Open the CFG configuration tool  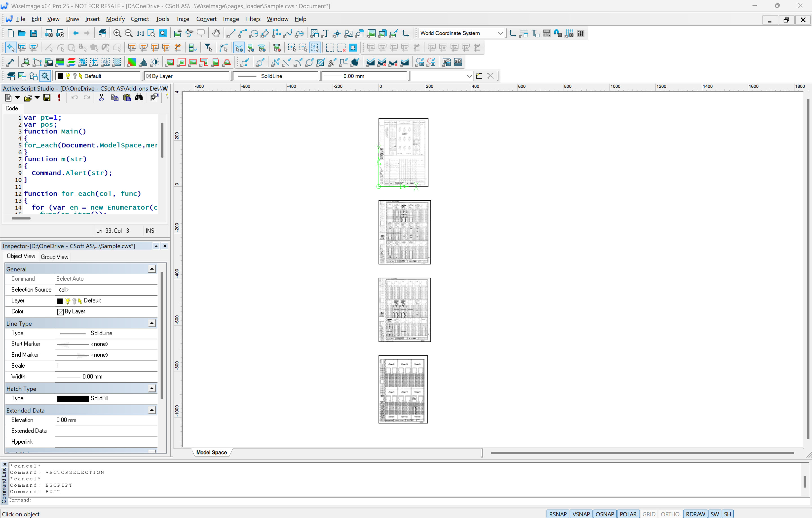[547, 33]
